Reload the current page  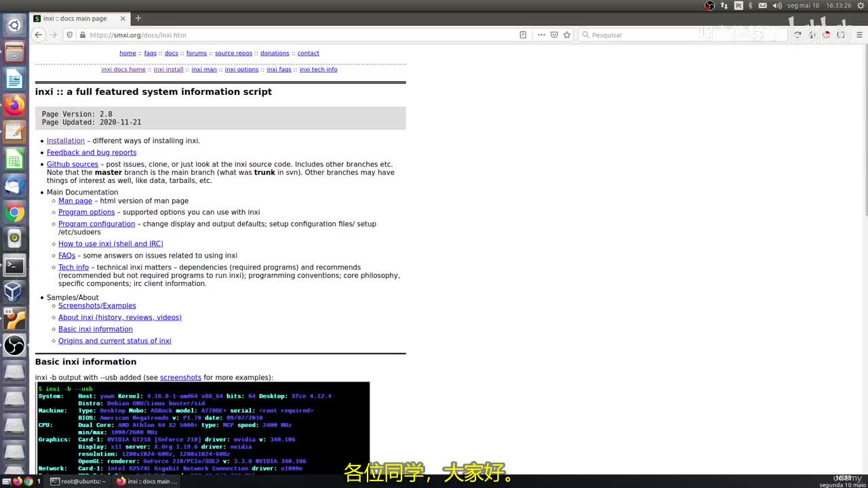point(797,35)
